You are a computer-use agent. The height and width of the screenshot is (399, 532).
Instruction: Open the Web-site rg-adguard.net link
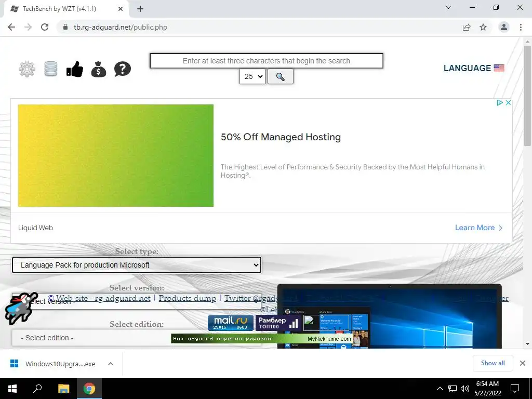[103, 298]
